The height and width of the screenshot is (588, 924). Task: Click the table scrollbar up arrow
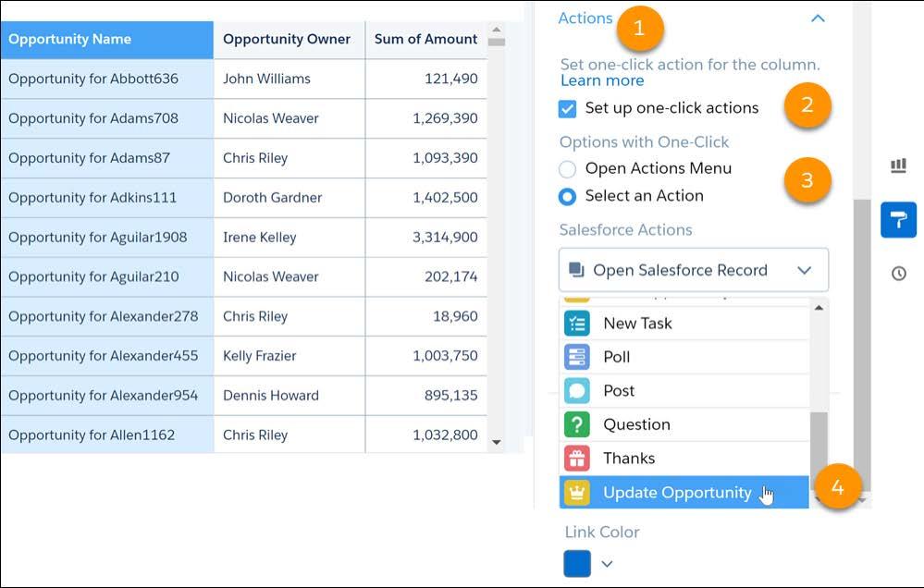tap(496, 29)
